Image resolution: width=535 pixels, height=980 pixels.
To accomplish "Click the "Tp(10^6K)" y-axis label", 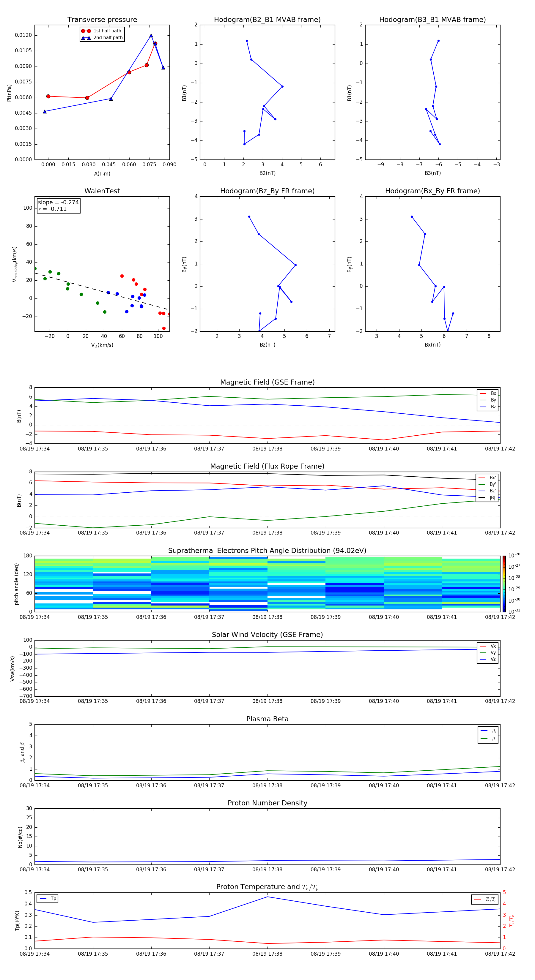I will point(17,921).
